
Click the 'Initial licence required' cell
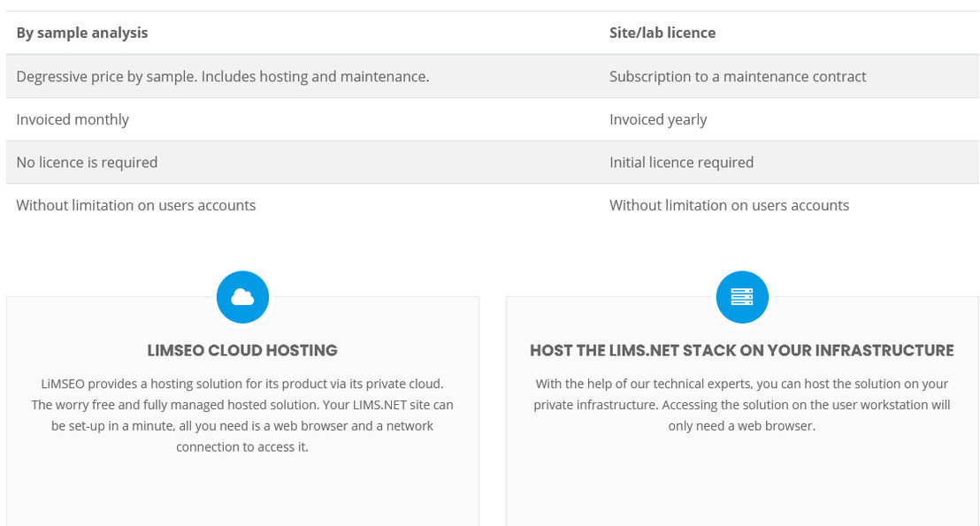(x=789, y=163)
